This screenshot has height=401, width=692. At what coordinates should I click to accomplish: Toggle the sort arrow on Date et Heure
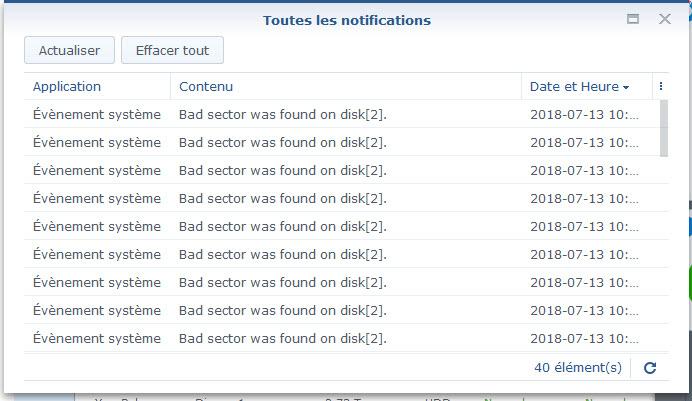[626, 87]
